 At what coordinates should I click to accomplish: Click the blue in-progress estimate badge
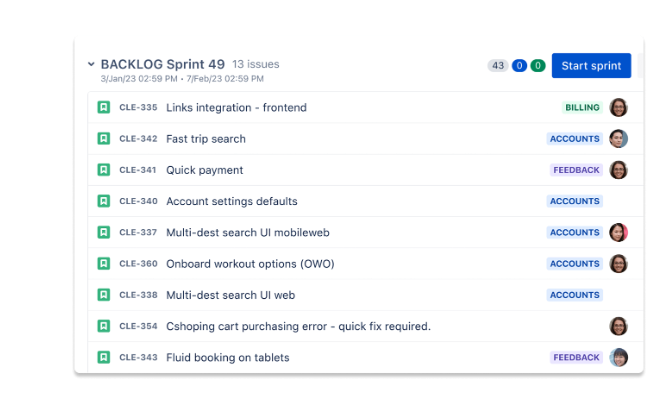(519, 66)
